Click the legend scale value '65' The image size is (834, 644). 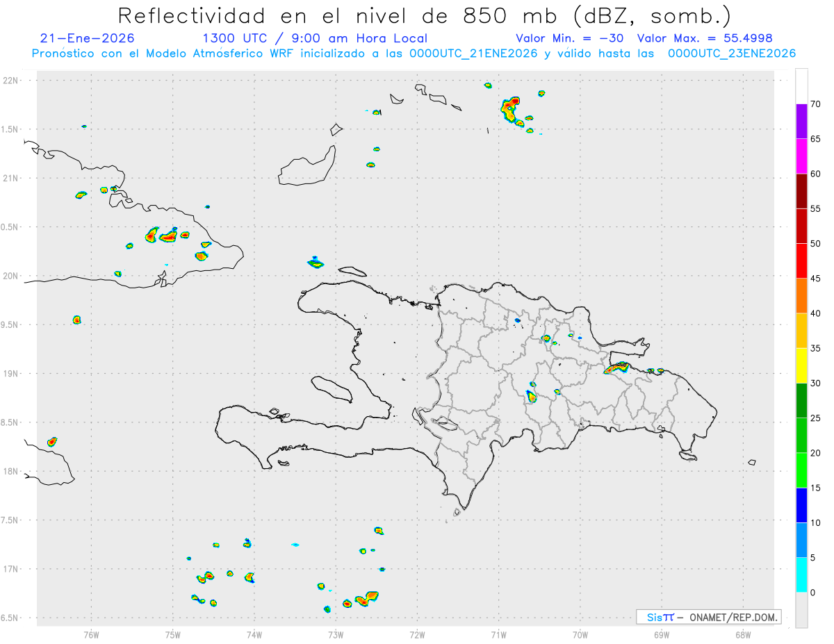pos(816,139)
